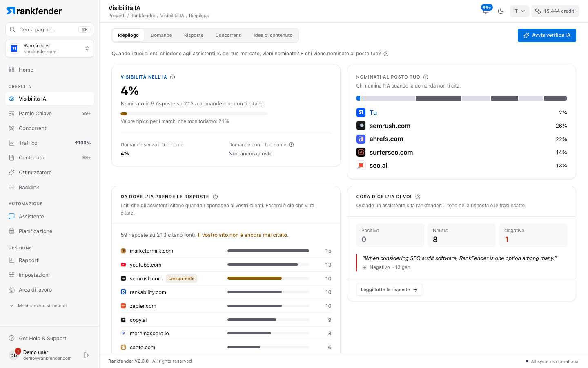The image size is (588, 368).
Task: Click Progetti in the breadcrumb
Action: 117,16
